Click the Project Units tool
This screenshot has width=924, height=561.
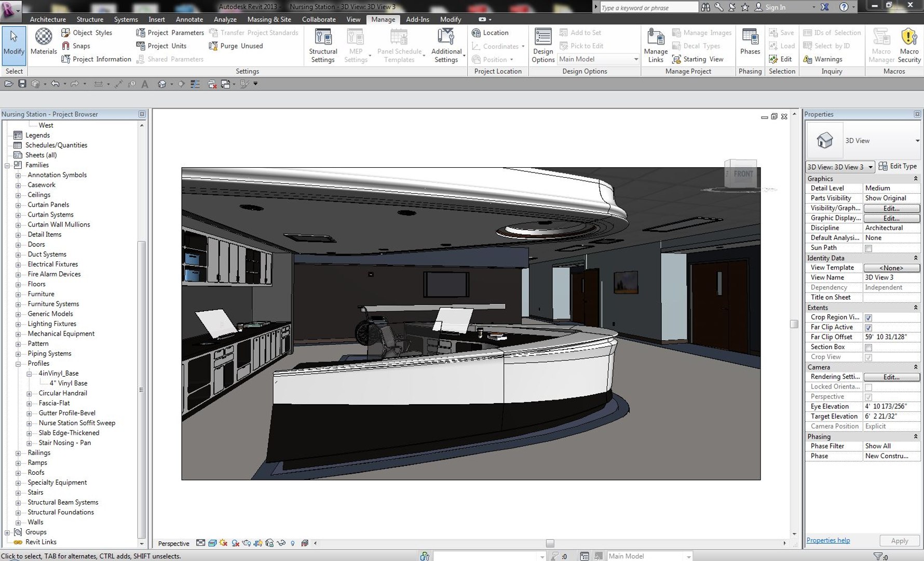tap(161, 46)
